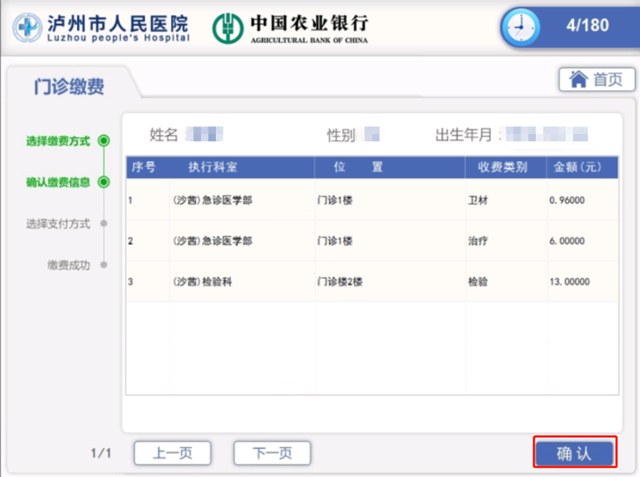
Task: Click the 金额(元) column header
Action: [576, 167]
